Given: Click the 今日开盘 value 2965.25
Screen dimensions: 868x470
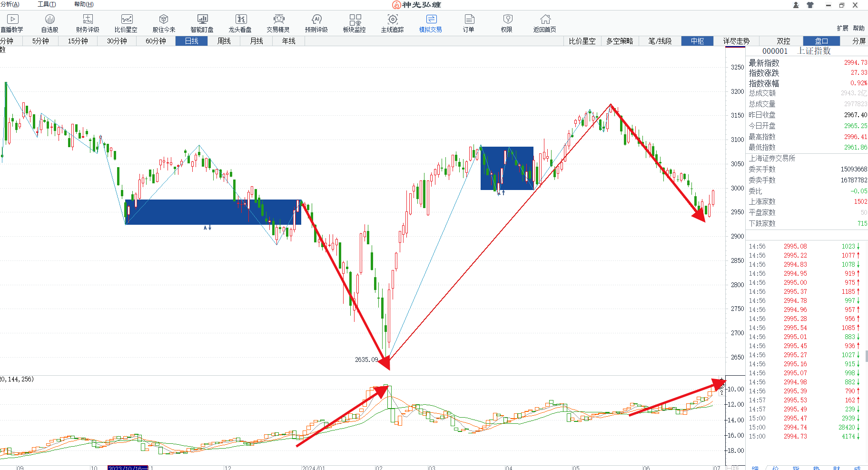Looking at the screenshot, I should (855, 126).
